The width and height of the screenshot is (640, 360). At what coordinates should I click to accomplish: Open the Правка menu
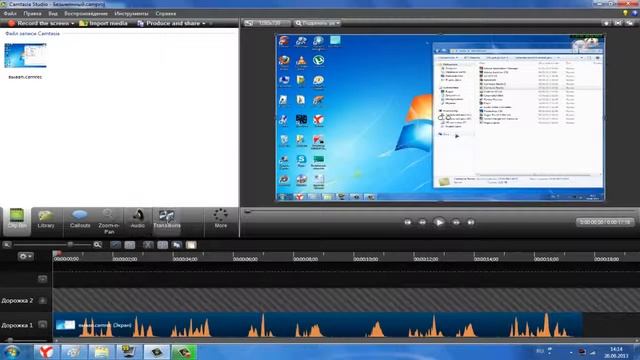coord(32,13)
